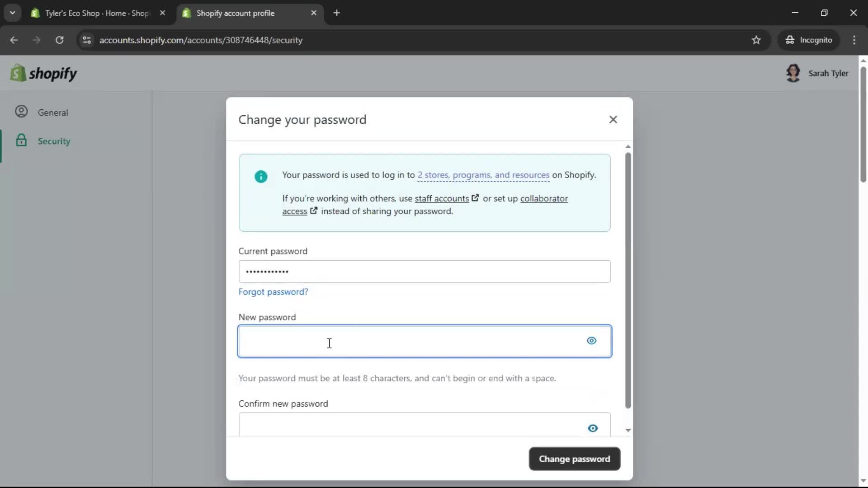Open a new browser tab

pyautogui.click(x=337, y=13)
